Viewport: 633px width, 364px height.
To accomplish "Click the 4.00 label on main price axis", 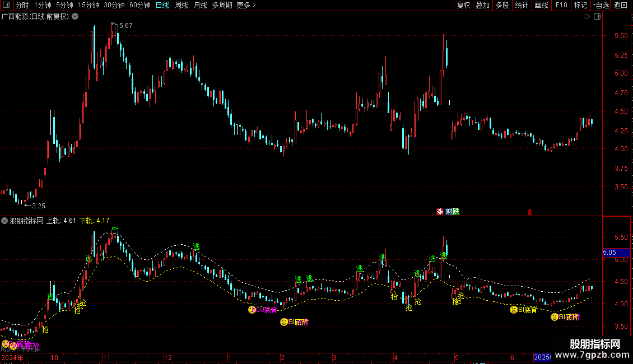I will pos(621,149).
